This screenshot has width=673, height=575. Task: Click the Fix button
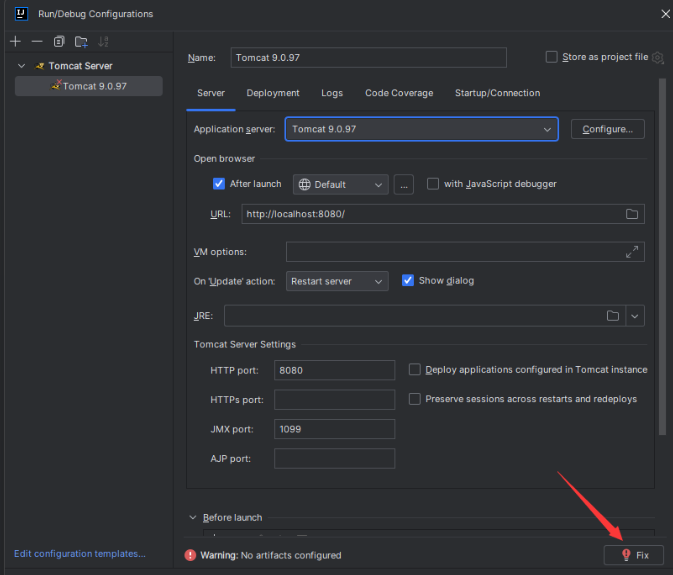tap(634, 555)
